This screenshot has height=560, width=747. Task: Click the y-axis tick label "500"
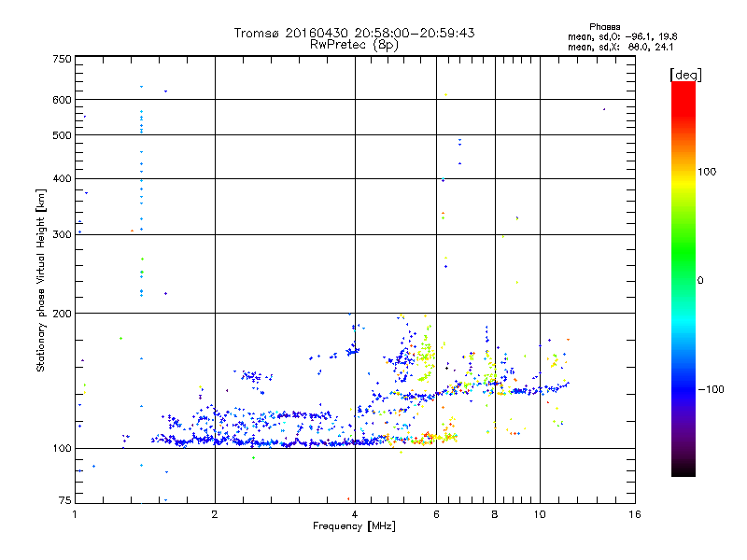62,135
